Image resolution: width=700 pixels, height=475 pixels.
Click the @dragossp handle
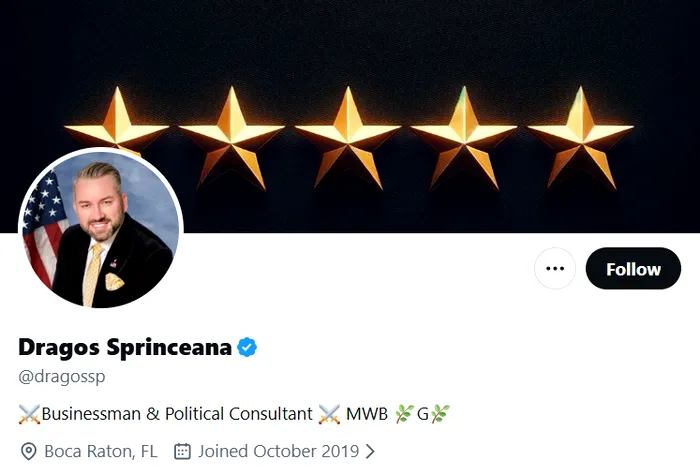click(x=61, y=377)
